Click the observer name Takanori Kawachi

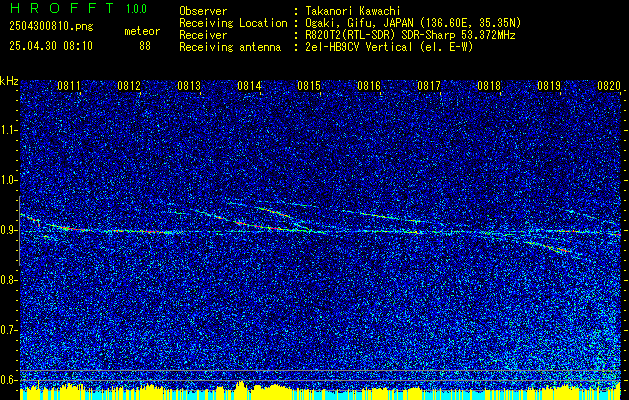click(352, 11)
